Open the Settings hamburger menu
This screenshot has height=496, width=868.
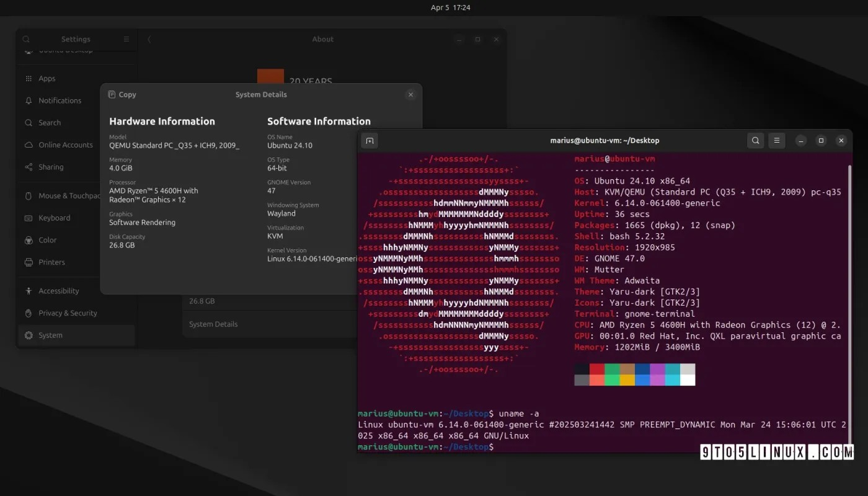(x=126, y=39)
